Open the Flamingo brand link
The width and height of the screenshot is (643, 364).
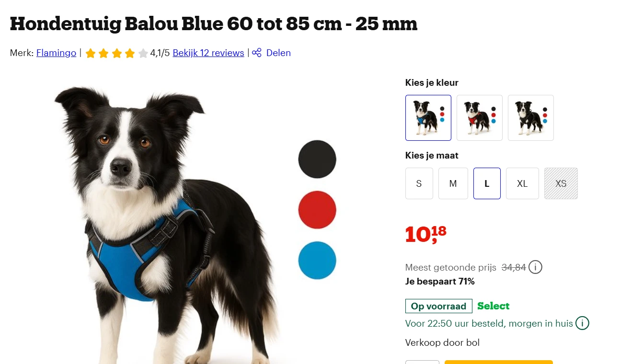(x=56, y=53)
